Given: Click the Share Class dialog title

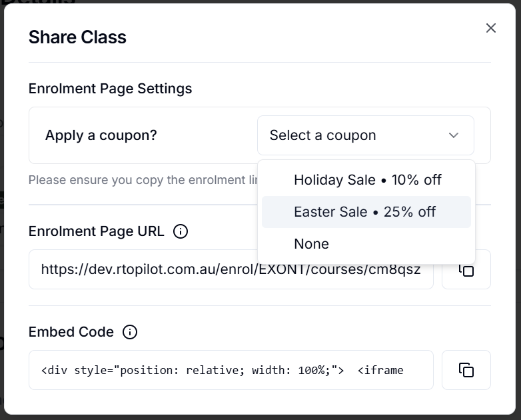Looking at the screenshot, I should tap(77, 37).
